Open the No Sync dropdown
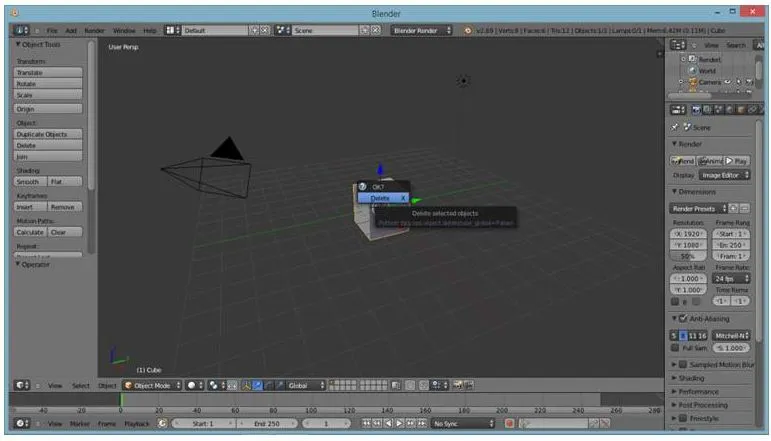771x441 pixels. [x=462, y=423]
